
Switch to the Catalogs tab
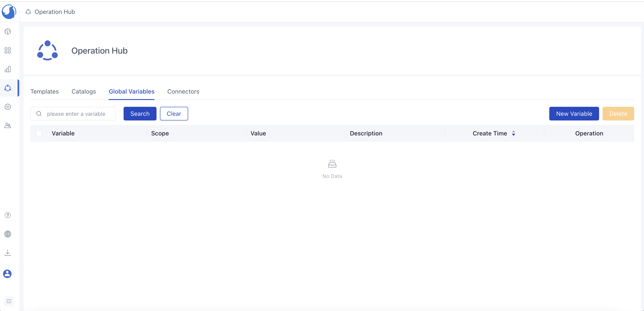[84, 91]
